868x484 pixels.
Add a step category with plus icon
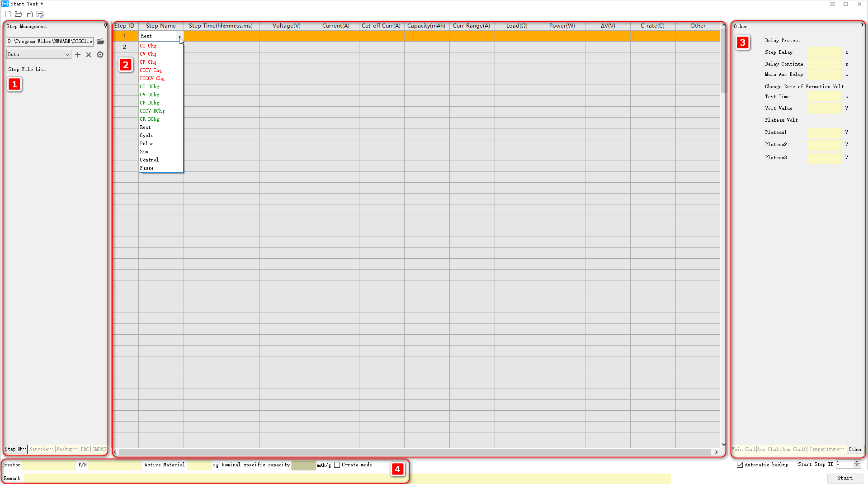[x=78, y=55]
